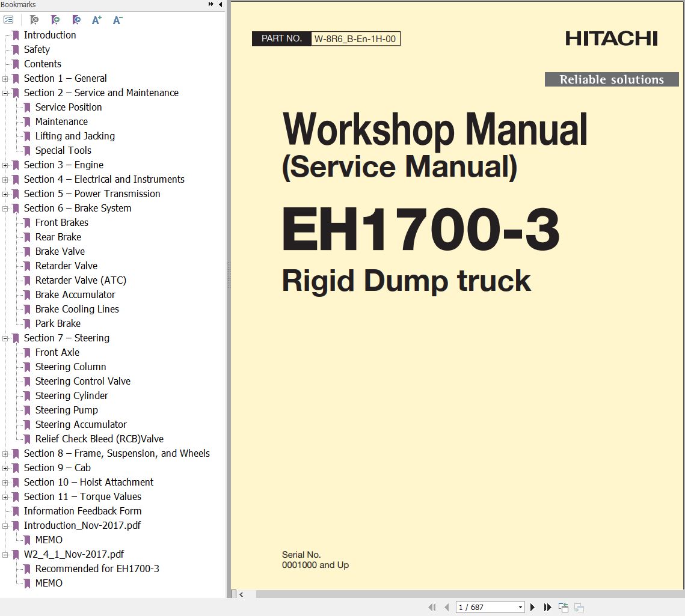Viewport: 685px width, 616px height.
Task: Click the double-arrow panel overflow button
Action: [x=211, y=5]
